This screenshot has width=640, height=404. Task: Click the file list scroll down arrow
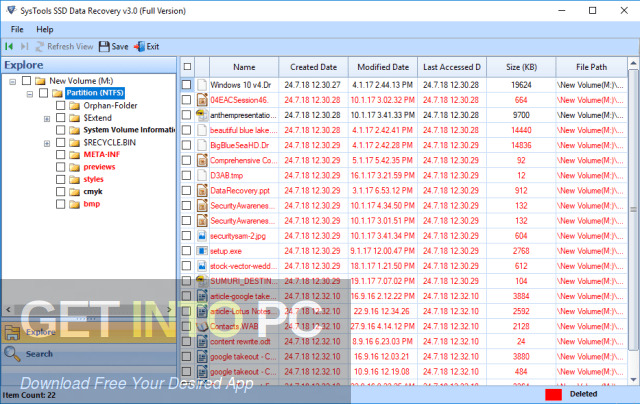coord(633,380)
